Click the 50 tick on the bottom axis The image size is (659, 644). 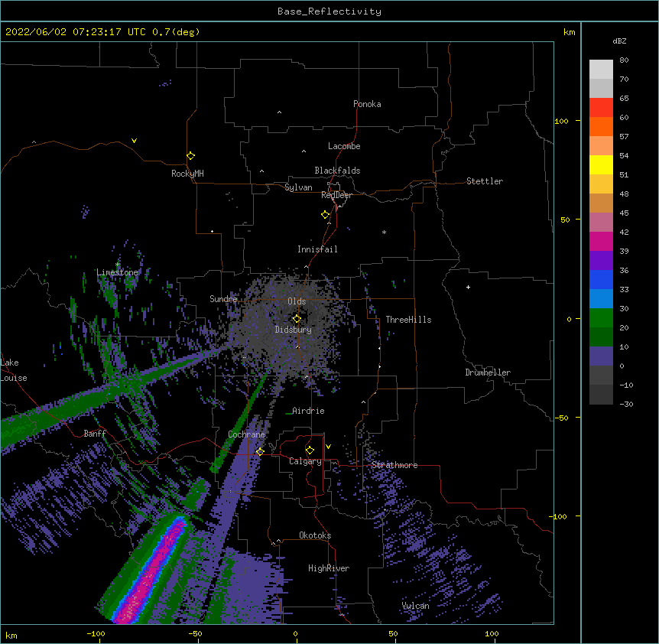click(393, 633)
